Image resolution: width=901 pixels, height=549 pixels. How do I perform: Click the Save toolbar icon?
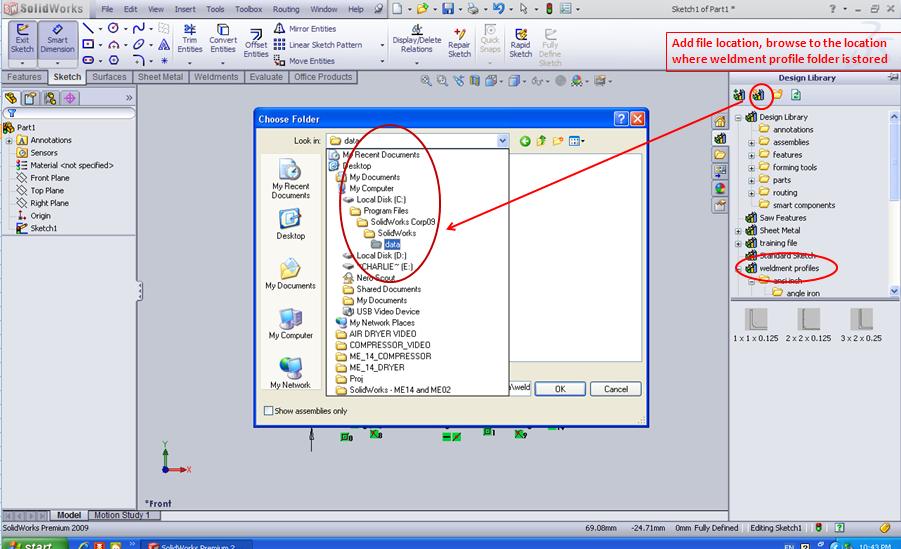[x=448, y=9]
